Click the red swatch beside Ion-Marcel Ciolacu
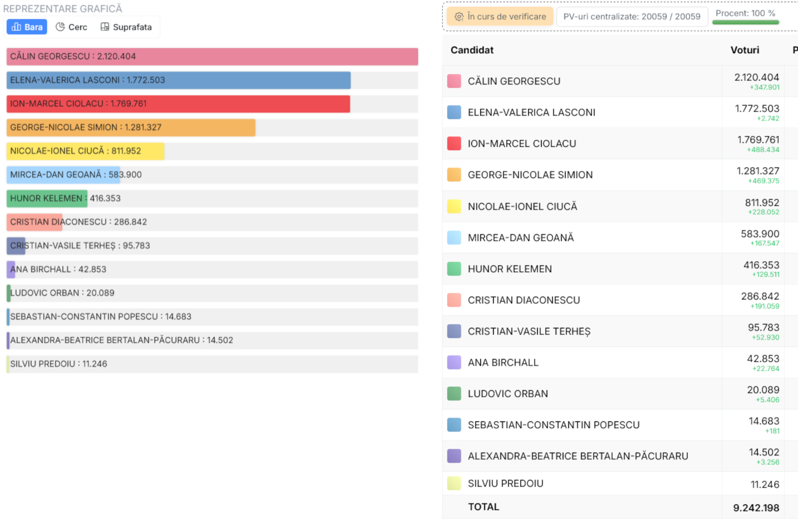This screenshot has height=532, width=798. click(454, 144)
